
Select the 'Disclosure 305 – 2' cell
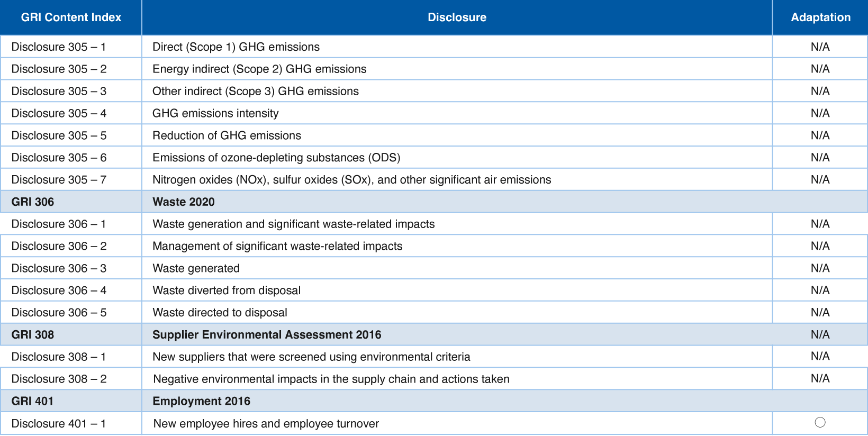(x=71, y=69)
